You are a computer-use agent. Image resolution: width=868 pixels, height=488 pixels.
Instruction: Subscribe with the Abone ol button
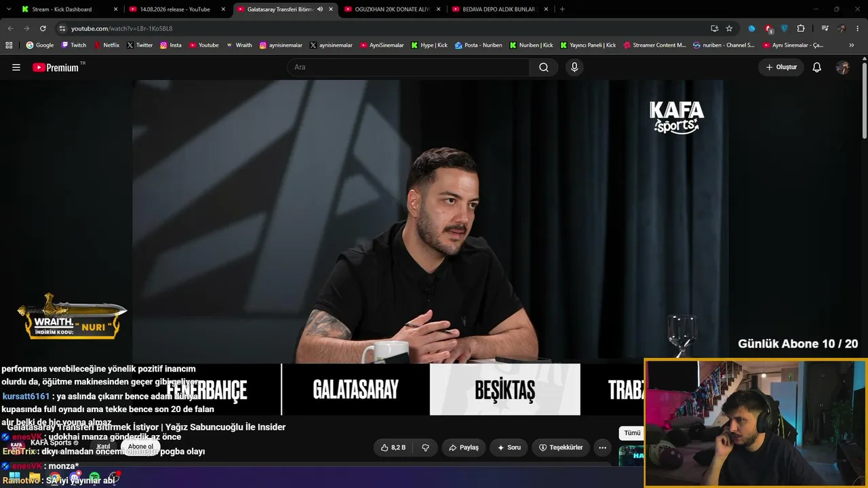[x=140, y=447]
